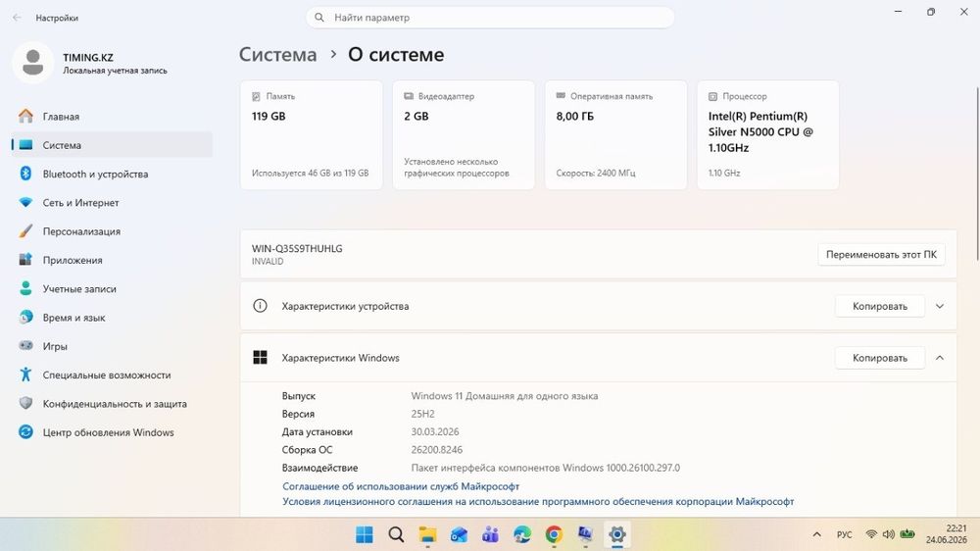The height and width of the screenshot is (551, 980).
Task: Open Игры gamepad icon
Action: [25, 346]
